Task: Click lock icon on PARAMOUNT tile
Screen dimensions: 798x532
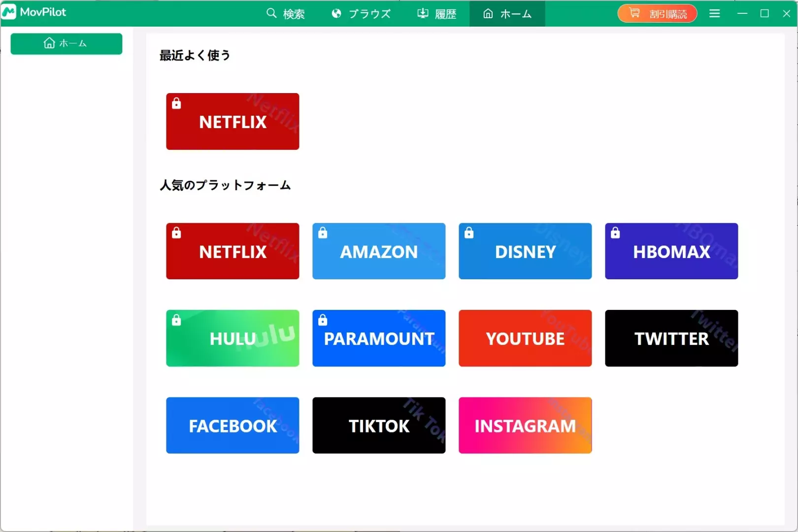Action: [x=323, y=320]
